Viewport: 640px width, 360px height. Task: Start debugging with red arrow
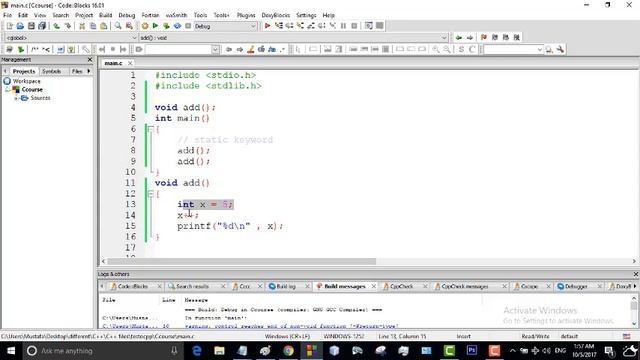pyautogui.click(x=267, y=26)
